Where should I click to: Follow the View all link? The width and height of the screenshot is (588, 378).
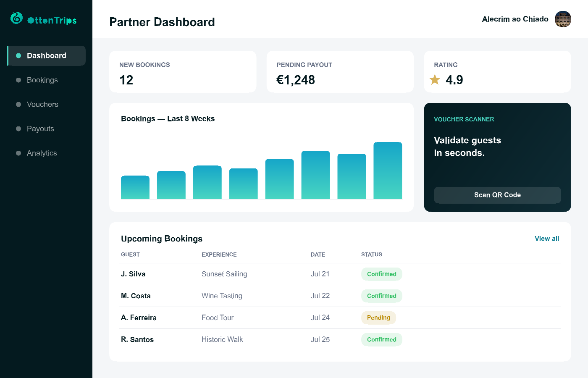click(547, 239)
